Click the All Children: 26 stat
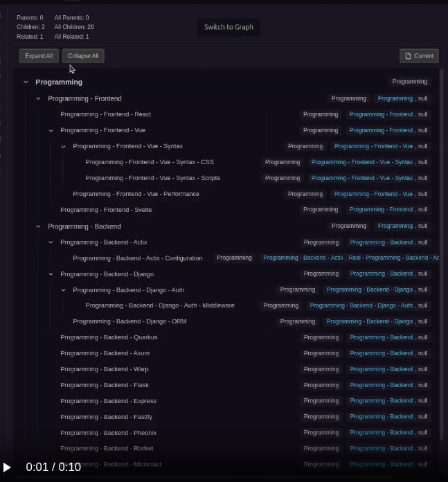This screenshot has width=448, height=482. [74, 27]
